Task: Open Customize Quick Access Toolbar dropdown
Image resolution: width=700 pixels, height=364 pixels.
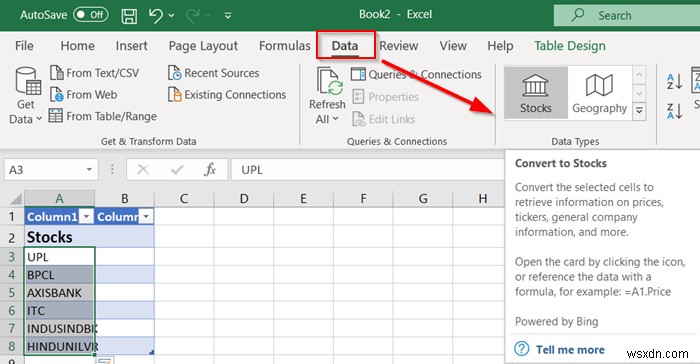Action: click(228, 16)
